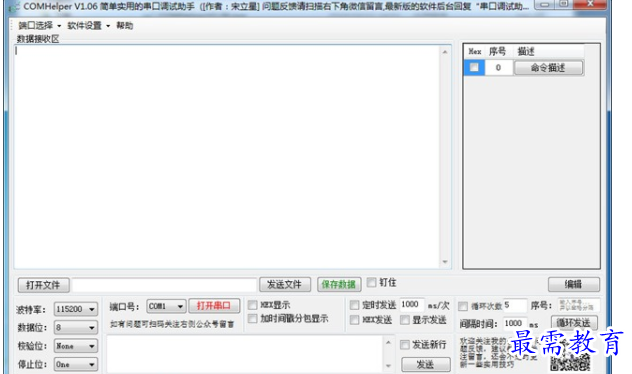
Task: Enable the HEX发送 checkbox
Action: pos(354,320)
